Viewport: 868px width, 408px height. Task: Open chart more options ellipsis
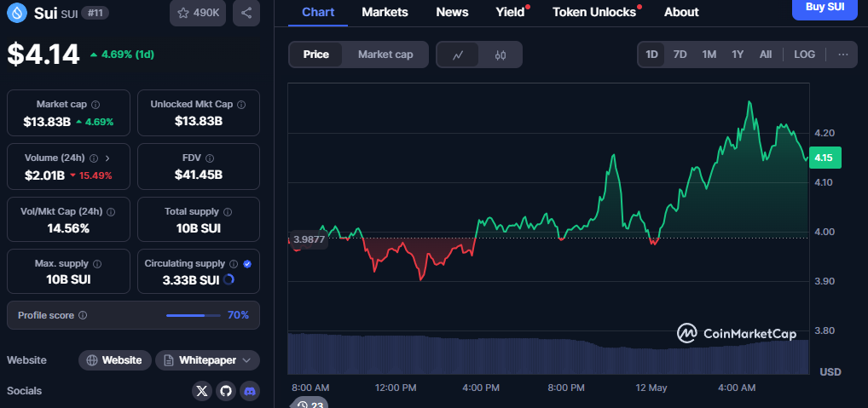[843, 55]
